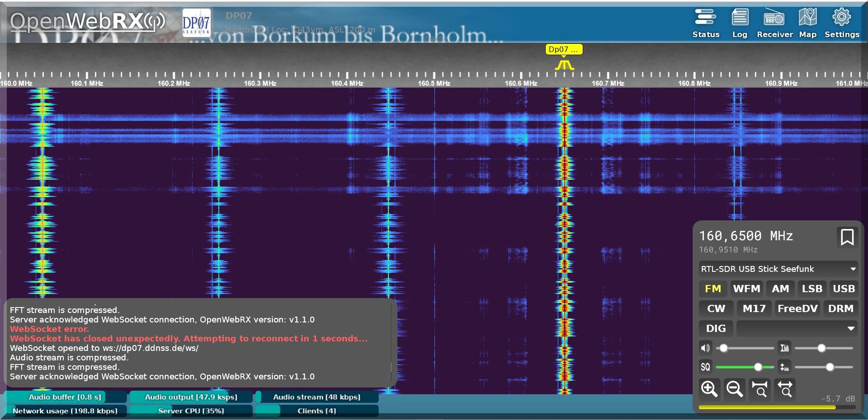Click the CW mode button

click(x=716, y=308)
